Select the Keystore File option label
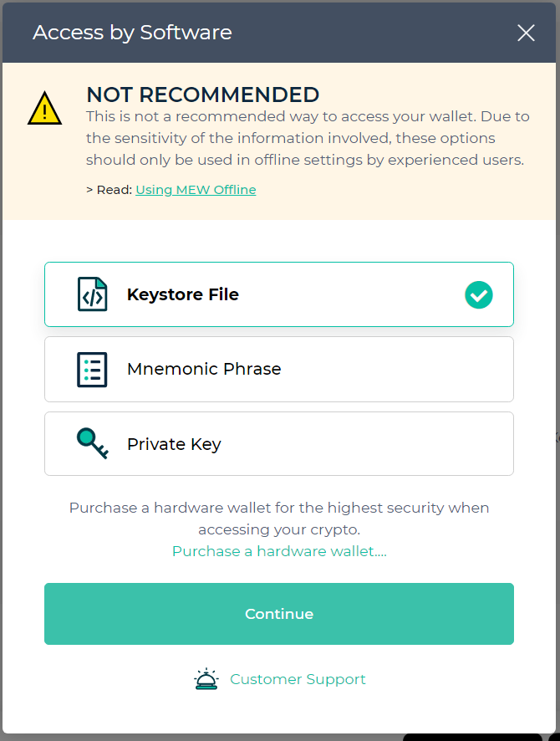 pyautogui.click(x=183, y=294)
